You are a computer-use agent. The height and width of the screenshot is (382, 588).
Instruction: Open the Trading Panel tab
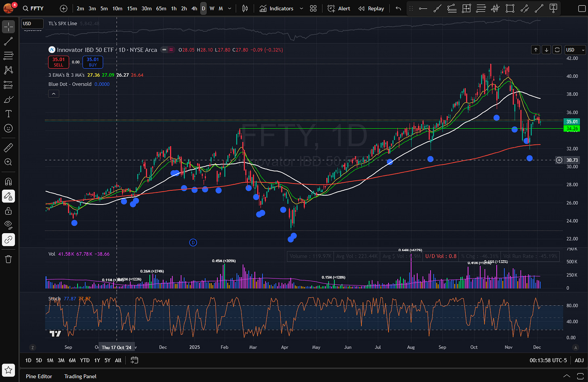[80, 376]
